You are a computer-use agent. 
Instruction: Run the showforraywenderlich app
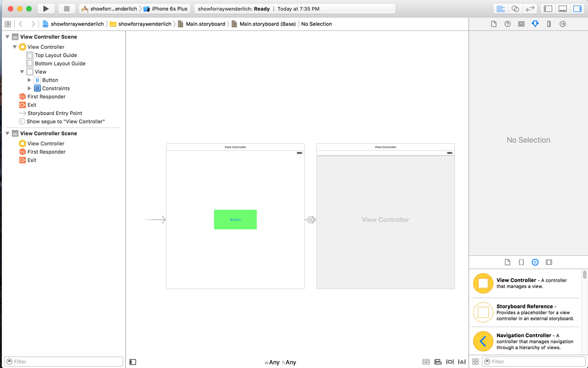(x=45, y=8)
